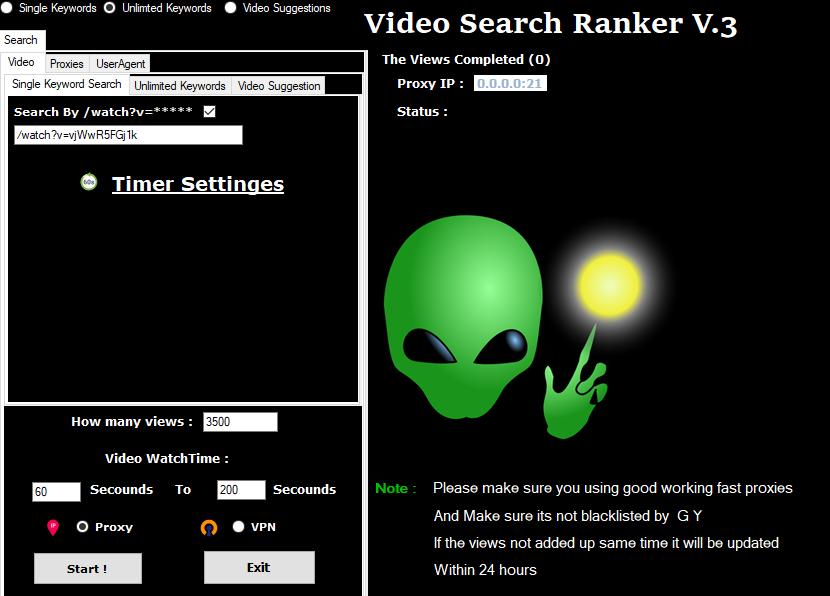Screen dimensions: 830x596
Task: Select the Single Keywords radio button
Action: (7, 8)
